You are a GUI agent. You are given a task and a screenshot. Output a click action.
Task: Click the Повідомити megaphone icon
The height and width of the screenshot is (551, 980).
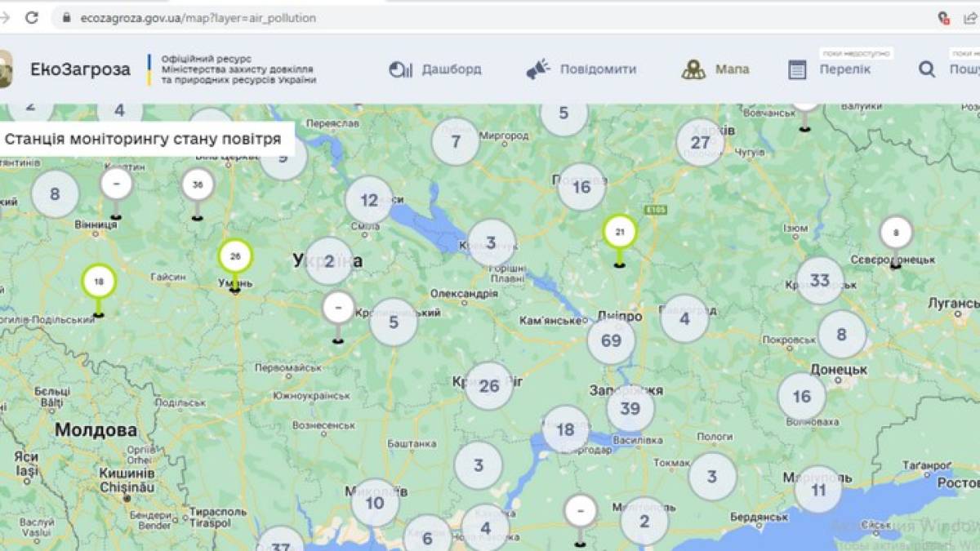click(538, 70)
